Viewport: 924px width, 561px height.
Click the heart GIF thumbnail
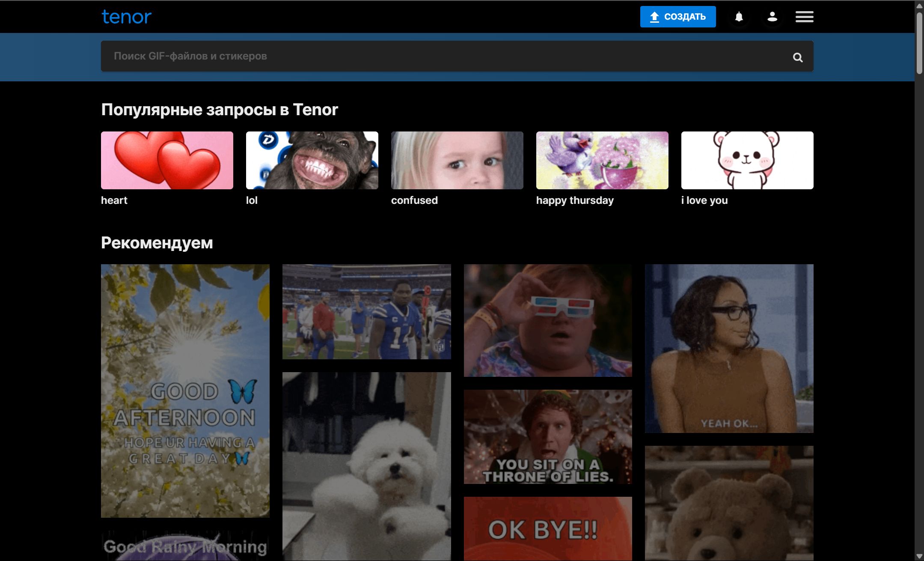point(167,161)
